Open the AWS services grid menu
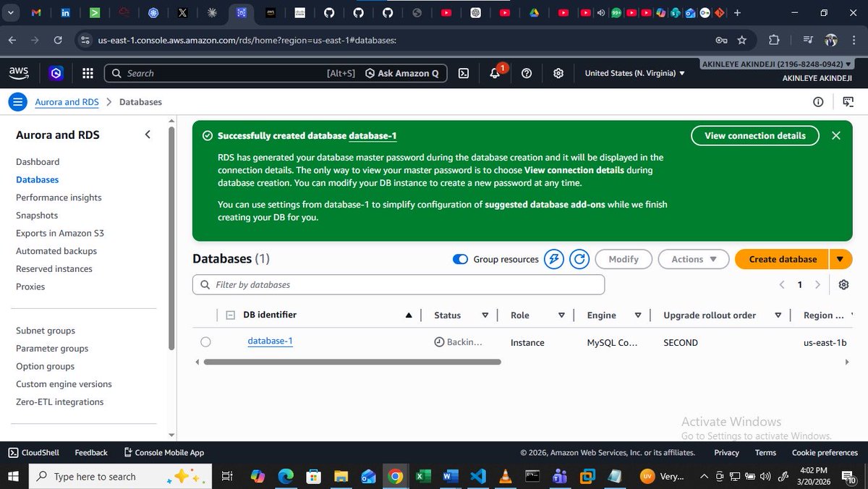 pos(88,73)
